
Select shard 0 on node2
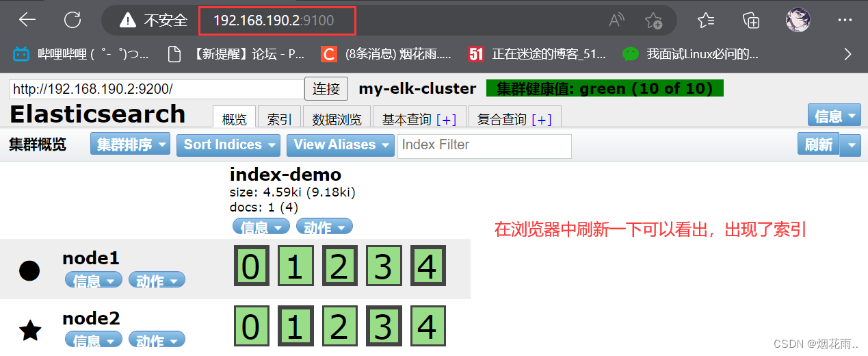[251, 326]
